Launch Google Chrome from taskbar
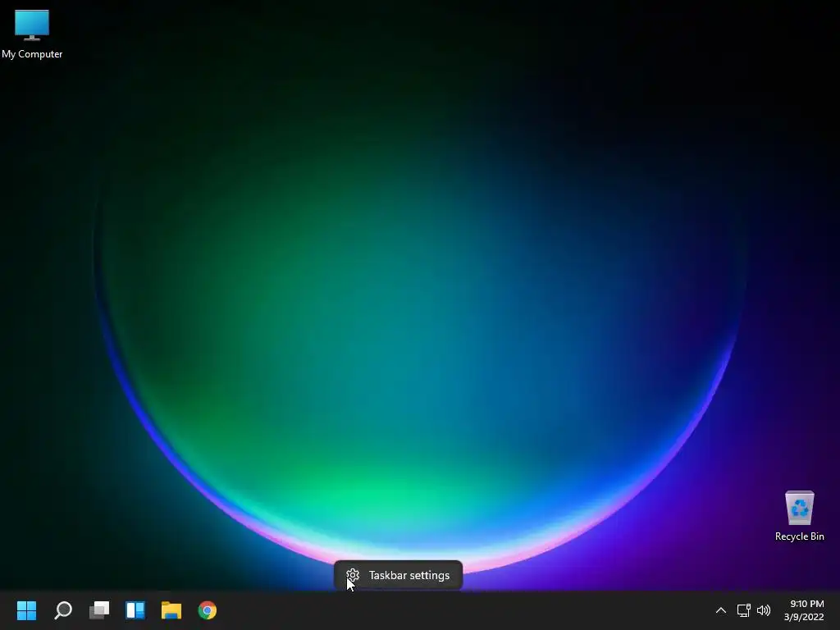Image resolution: width=840 pixels, height=630 pixels. [208, 610]
